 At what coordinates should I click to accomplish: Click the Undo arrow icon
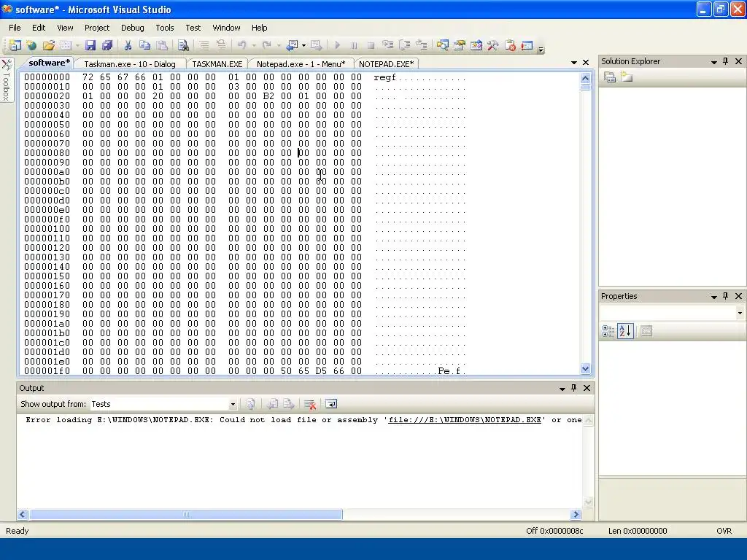[242, 45]
